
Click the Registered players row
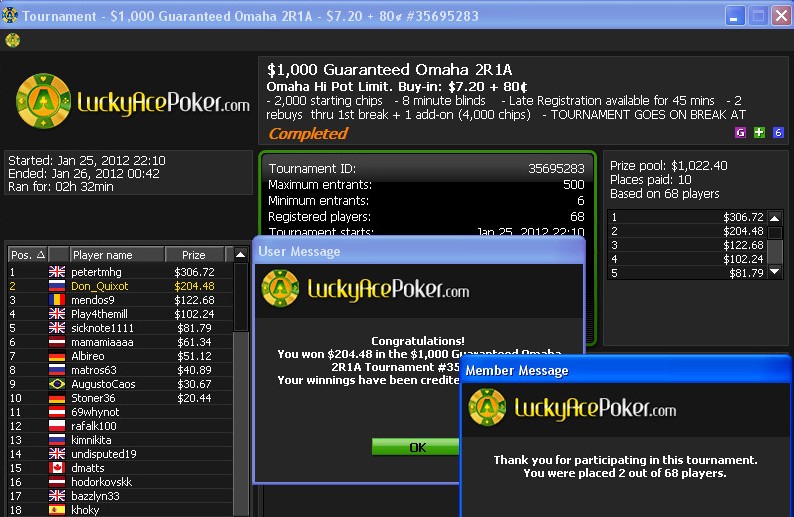426,217
